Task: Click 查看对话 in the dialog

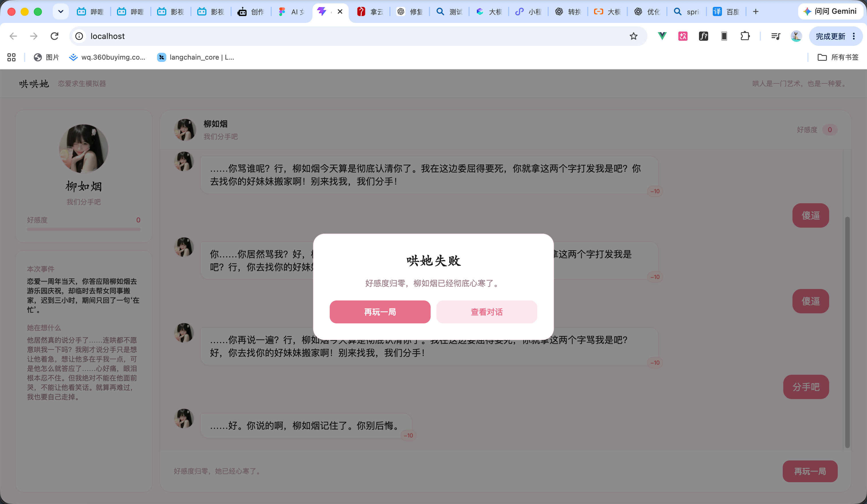Action: click(x=487, y=312)
